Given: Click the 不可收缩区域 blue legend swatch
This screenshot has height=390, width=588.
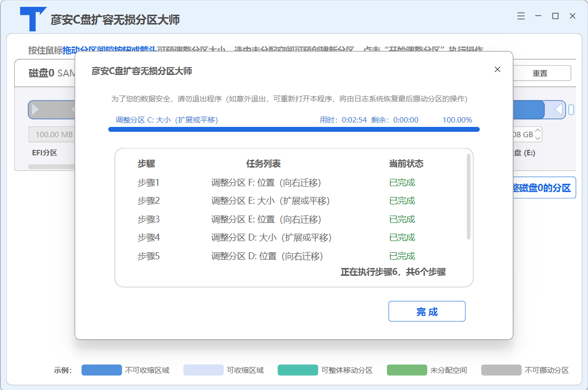Looking at the screenshot, I should pos(102,370).
